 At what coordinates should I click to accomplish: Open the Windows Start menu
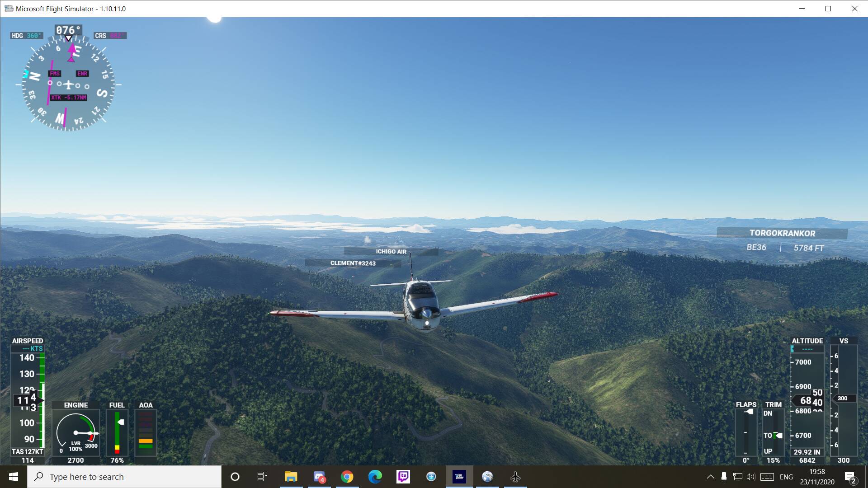pyautogui.click(x=14, y=477)
